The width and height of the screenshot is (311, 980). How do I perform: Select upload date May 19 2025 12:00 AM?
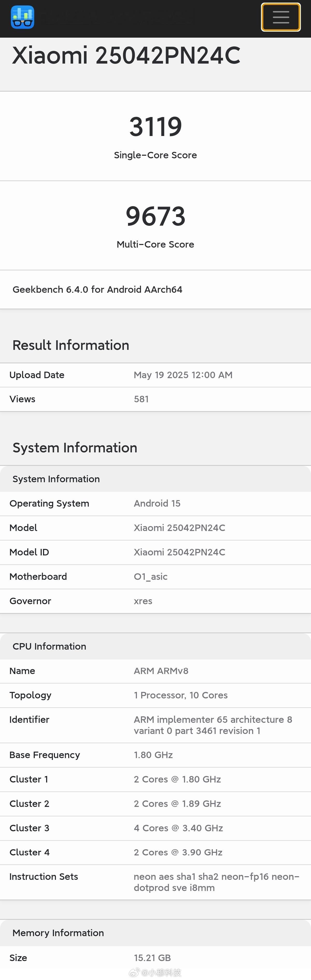[183, 375]
